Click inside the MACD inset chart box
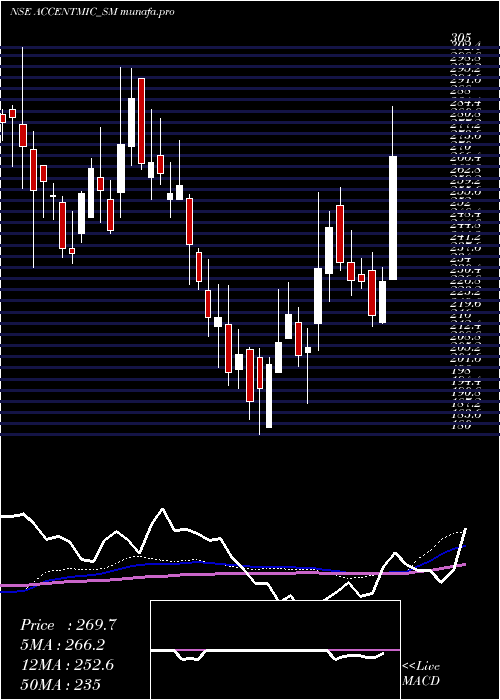500x700 pixels. point(275,650)
